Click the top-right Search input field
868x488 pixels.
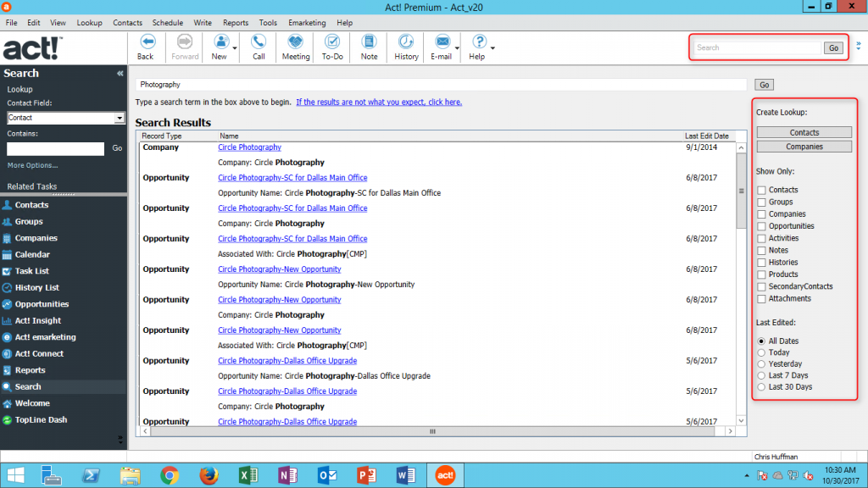(757, 47)
